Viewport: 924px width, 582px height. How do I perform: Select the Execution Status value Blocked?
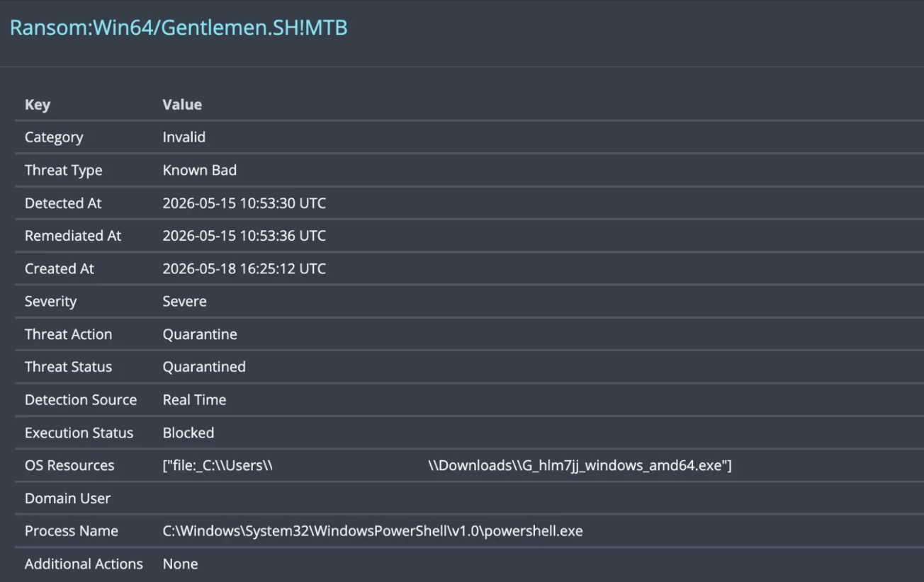[188, 433]
